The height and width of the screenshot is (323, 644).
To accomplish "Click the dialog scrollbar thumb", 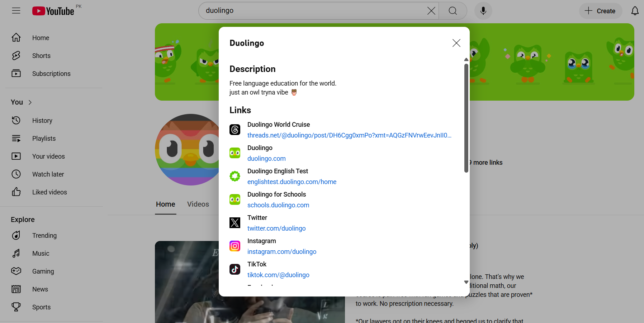I will (466, 118).
